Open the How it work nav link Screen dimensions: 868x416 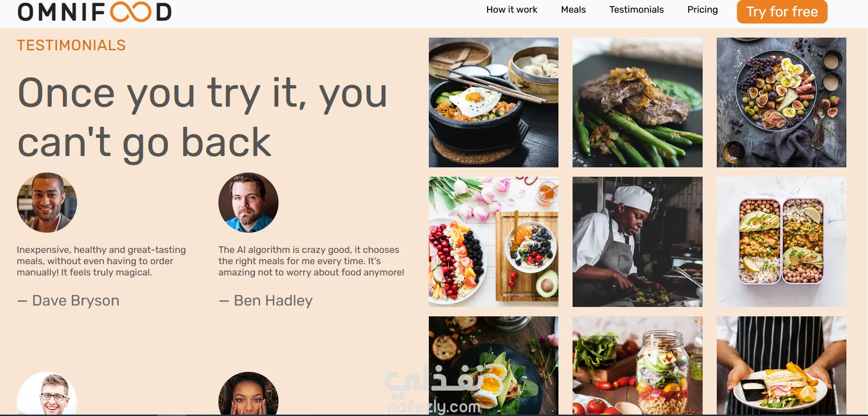click(512, 9)
